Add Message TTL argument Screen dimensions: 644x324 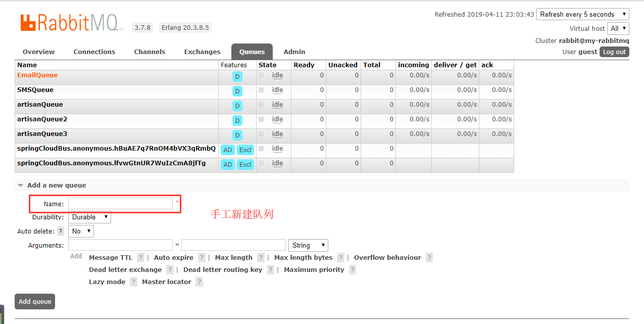pyautogui.click(x=111, y=258)
